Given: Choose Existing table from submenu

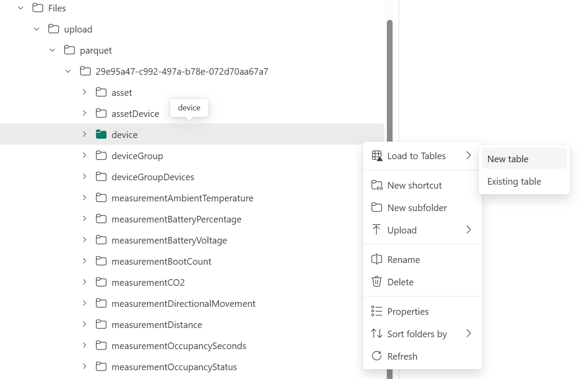Looking at the screenshot, I should point(514,181).
